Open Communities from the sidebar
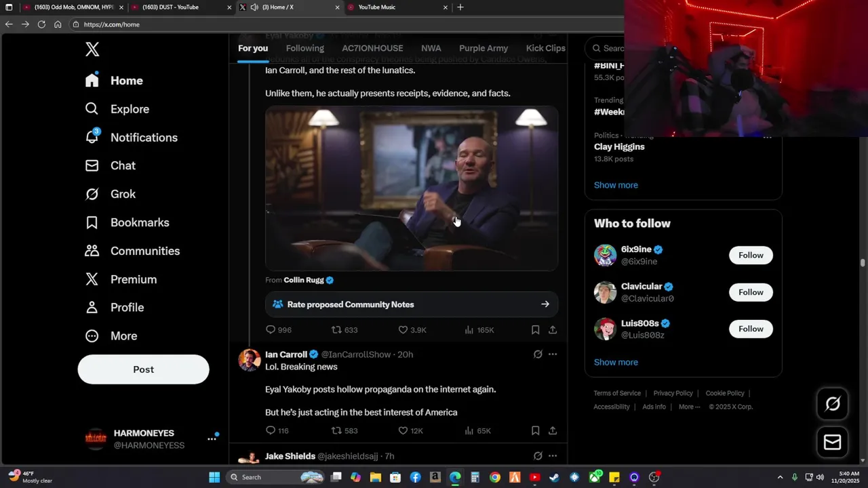Viewport: 868px width, 488px height. click(132, 251)
